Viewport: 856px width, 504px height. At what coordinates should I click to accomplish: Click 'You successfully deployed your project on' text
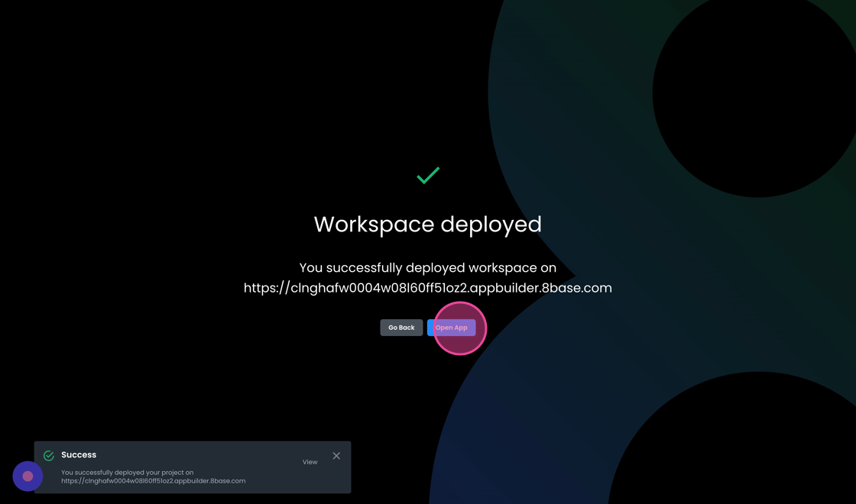click(127, 473)
